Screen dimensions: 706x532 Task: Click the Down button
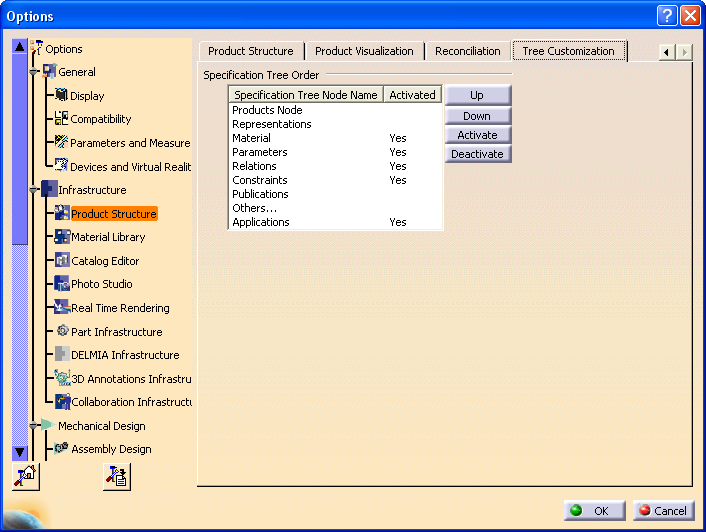478,116
